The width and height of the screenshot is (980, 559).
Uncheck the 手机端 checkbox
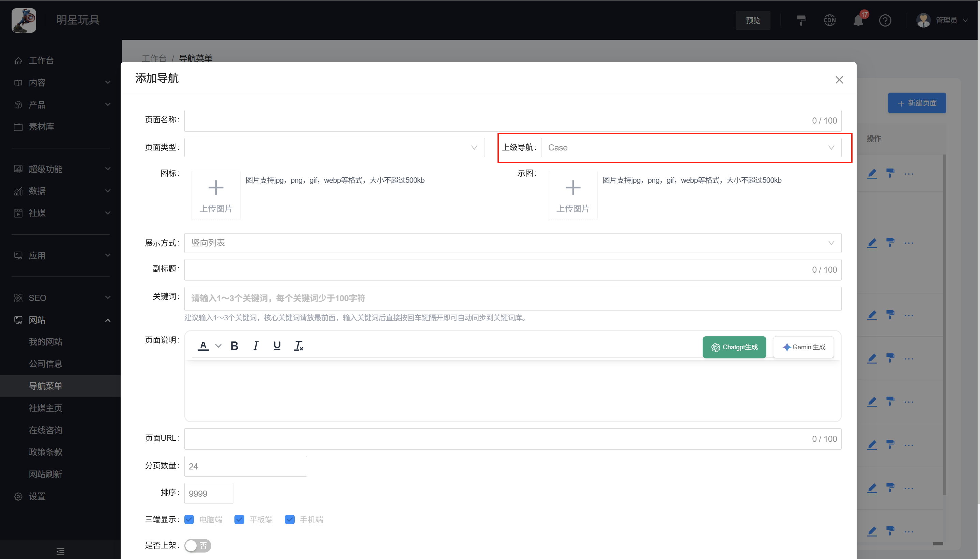[x=290, y=520]
